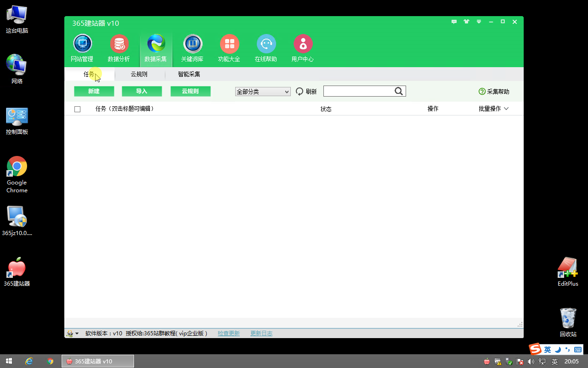Click 状态 column header

326,109
